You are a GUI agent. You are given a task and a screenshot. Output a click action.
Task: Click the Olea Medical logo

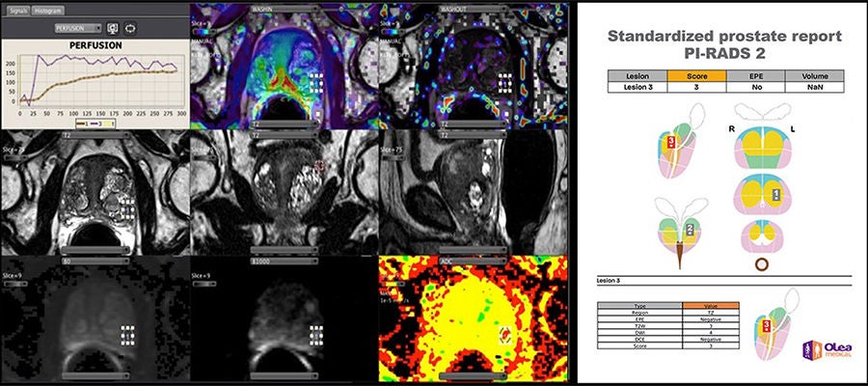[x=827, y=350]
